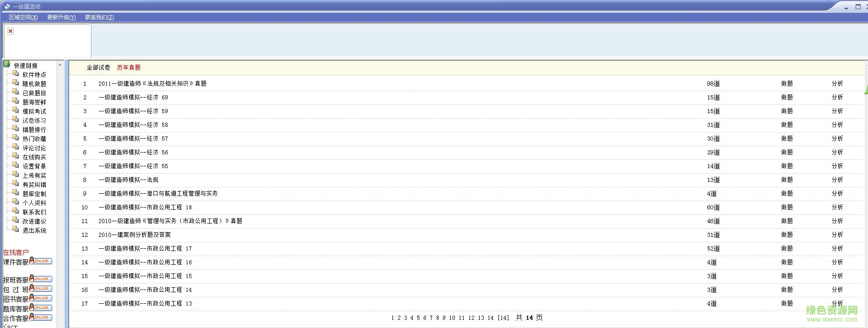The width and height of the screenshot is (868, 328).
Task: Open the 更新升级(Y) menu
Action: click(61, 17)
